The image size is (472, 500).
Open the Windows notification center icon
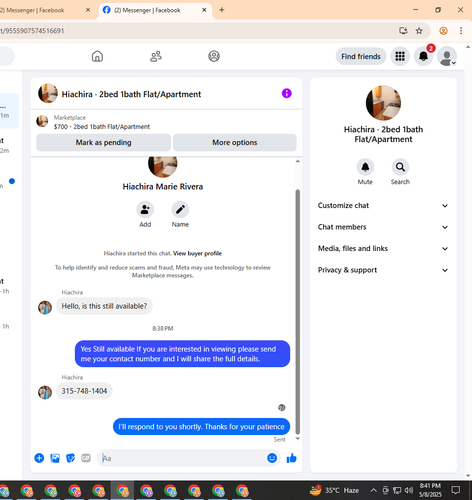click(x=455, y=490)
